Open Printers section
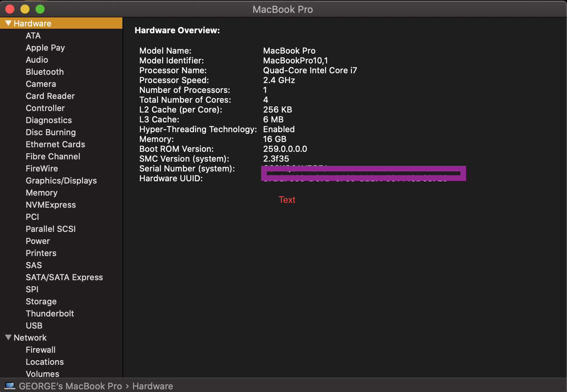Viewport: 567px width, 392px height. point(41,253)
